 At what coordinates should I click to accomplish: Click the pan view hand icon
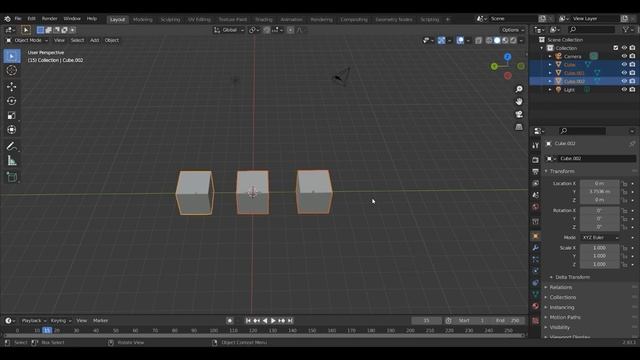pos(519,102)
